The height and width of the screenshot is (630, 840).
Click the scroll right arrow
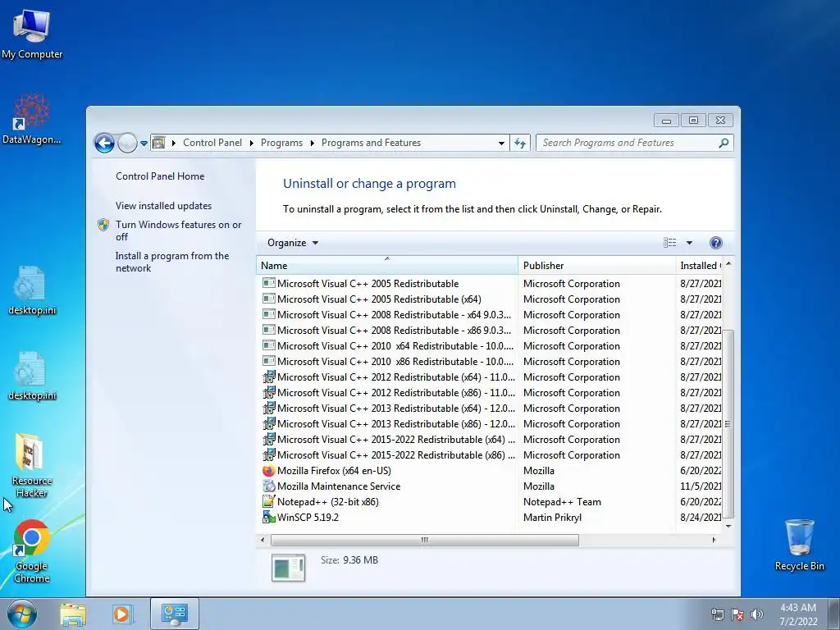click(x=714, y=540)
